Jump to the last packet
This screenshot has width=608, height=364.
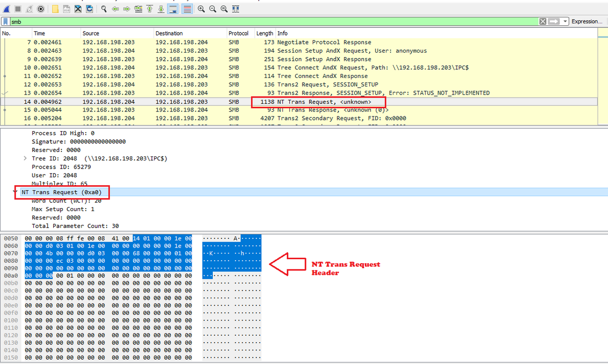pos(161,9)
